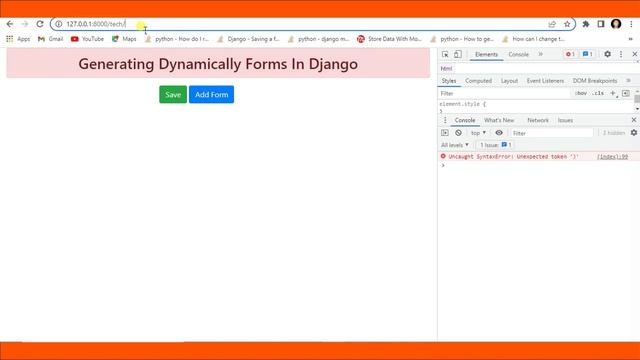Clear the console icon
640x360 pixels.
tap(458, 133)
